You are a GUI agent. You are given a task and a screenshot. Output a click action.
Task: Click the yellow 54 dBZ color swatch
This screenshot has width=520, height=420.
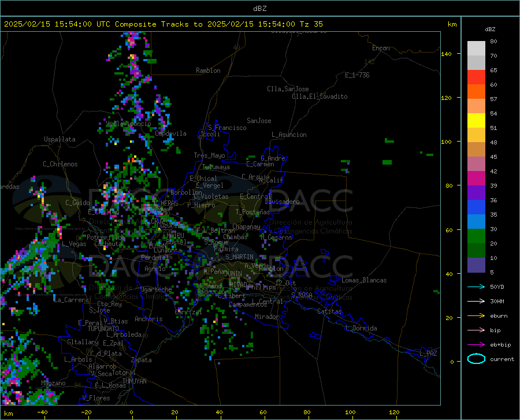click(476, 121)
